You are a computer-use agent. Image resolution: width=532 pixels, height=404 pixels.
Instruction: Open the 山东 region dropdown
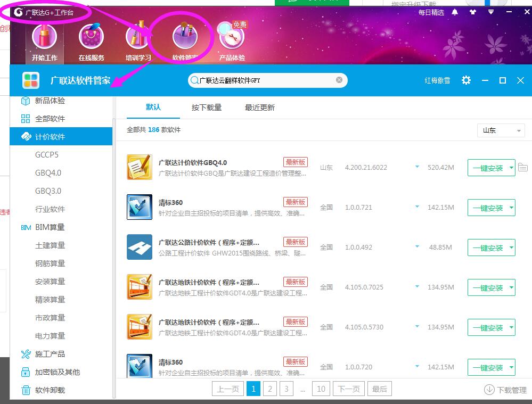click(x=501, y=130)
